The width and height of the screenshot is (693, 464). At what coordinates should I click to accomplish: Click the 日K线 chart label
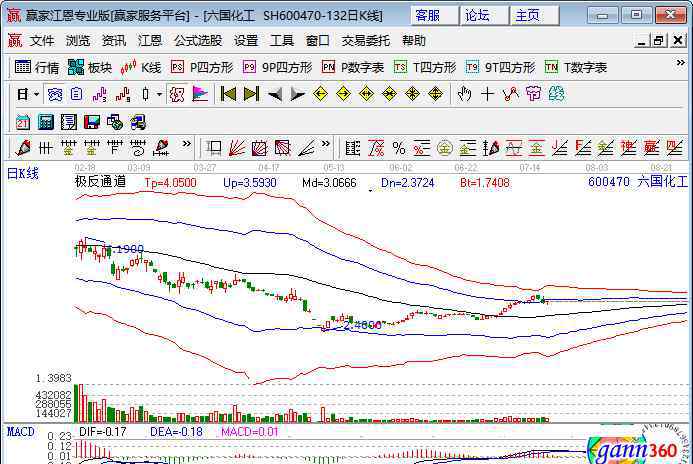[x=23, y=174]
